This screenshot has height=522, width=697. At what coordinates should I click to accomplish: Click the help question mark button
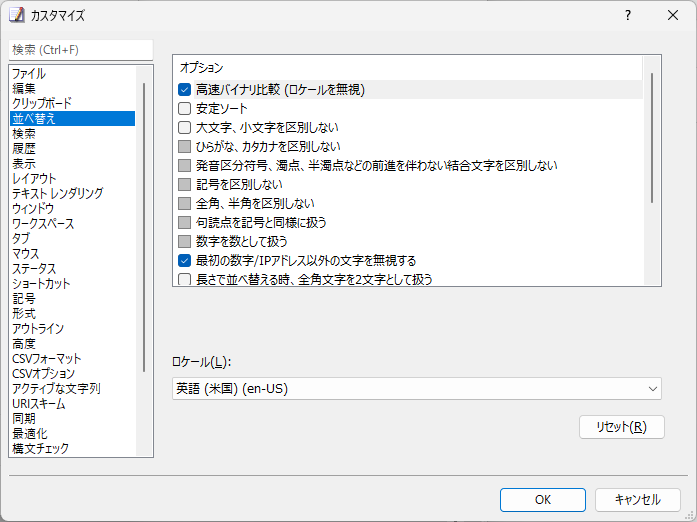click(628, 15)
